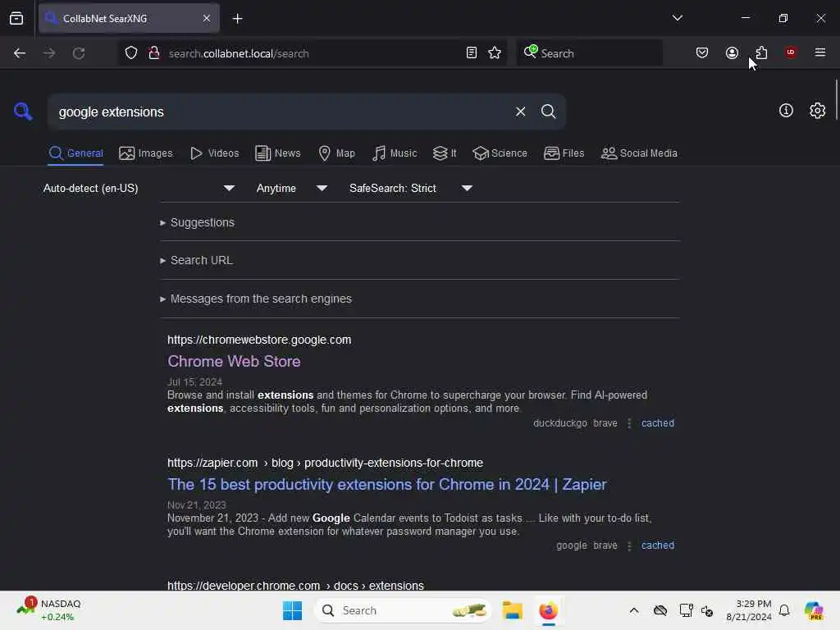Bookmark this page with the star icon

coord(495,53)
